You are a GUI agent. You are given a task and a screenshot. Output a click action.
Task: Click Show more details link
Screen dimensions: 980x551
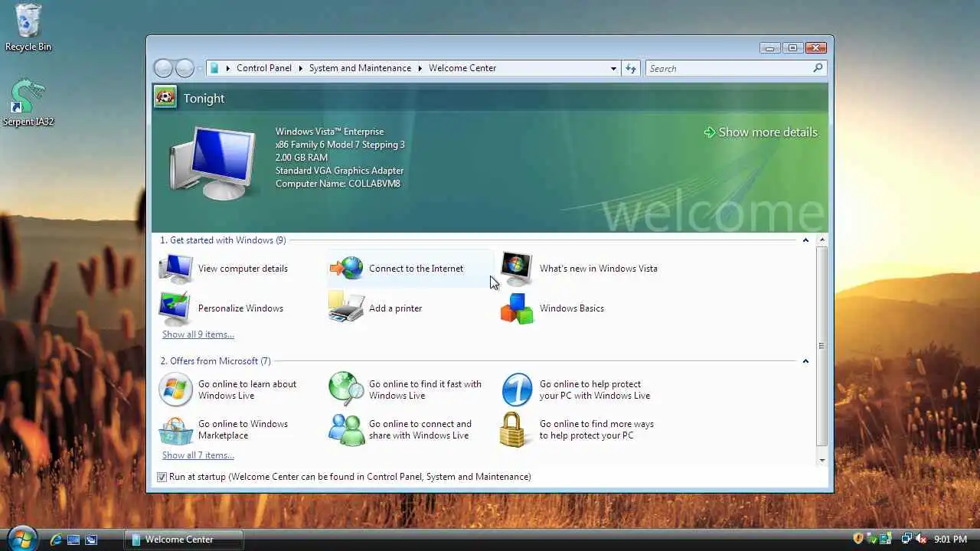760,132
